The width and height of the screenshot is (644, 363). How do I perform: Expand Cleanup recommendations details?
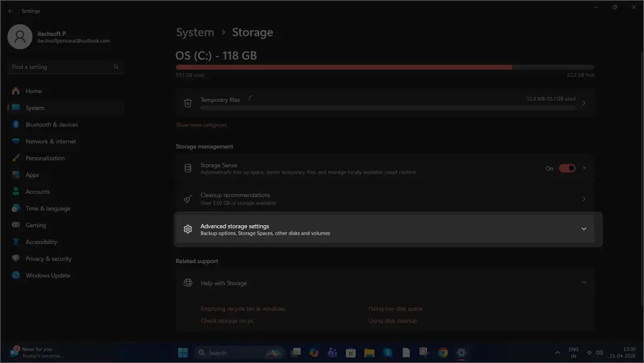click(584, 198)
